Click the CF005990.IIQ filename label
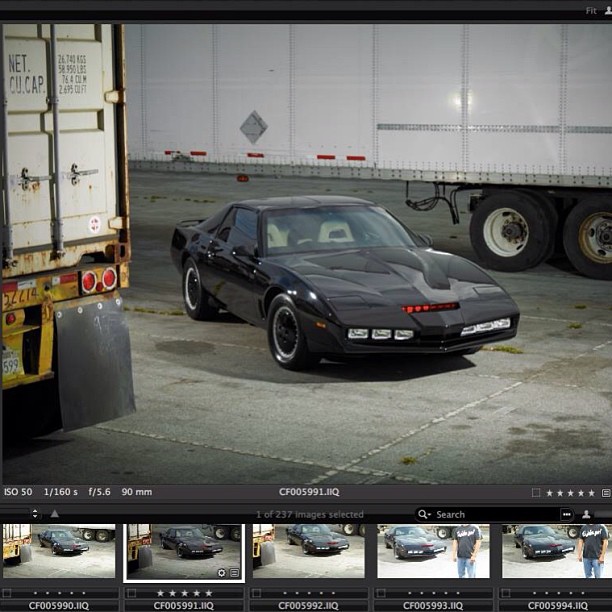The width and height of the screenshot is (612, 612). tap(59, 606)
